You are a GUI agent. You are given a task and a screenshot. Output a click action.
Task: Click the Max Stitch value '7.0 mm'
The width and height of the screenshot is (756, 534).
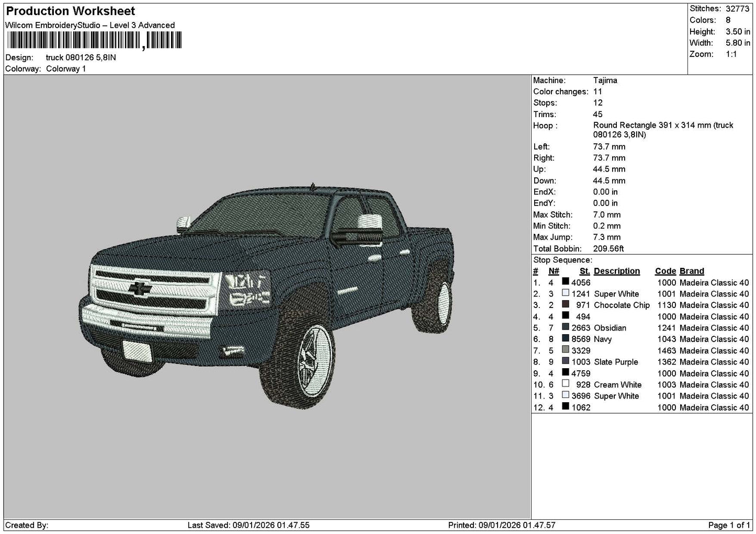(607, 215)
